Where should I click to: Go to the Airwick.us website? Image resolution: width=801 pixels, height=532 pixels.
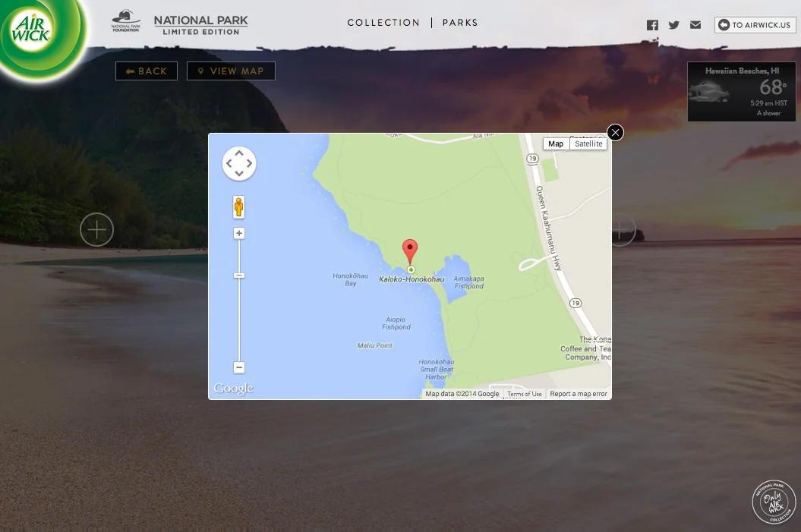pyautogui.click(x=755, y=24)
